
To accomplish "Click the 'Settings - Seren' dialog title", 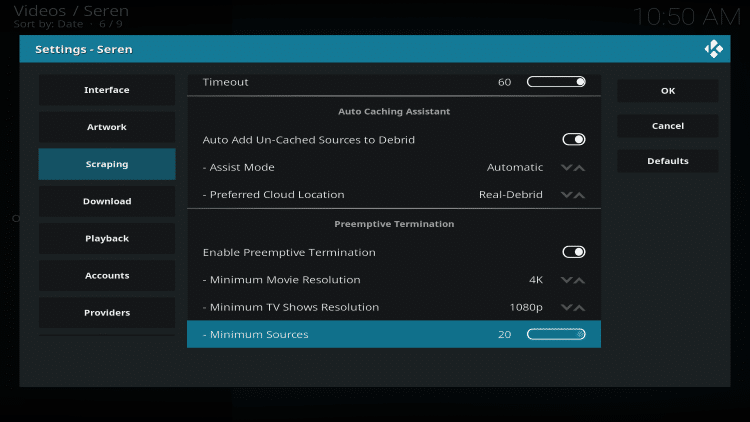I will (84, 49).
